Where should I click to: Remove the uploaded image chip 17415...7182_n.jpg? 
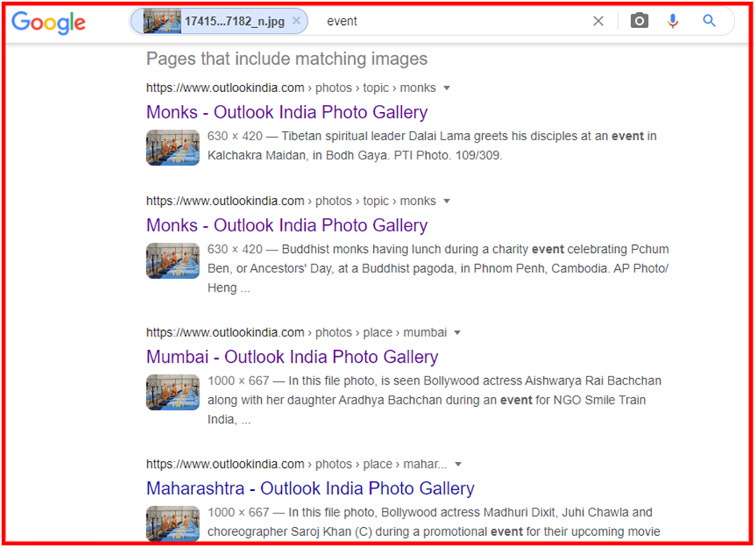(296, 21)
